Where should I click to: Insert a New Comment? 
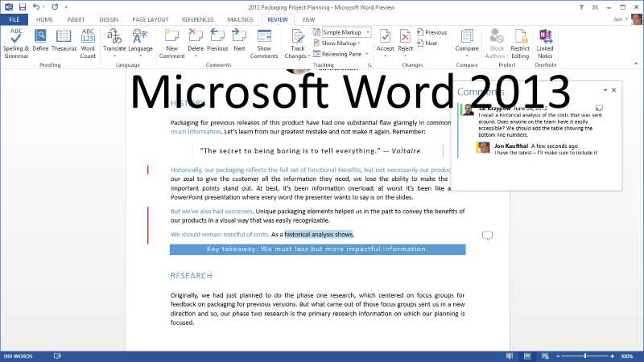pyautogui.click(x=171, y=41)
